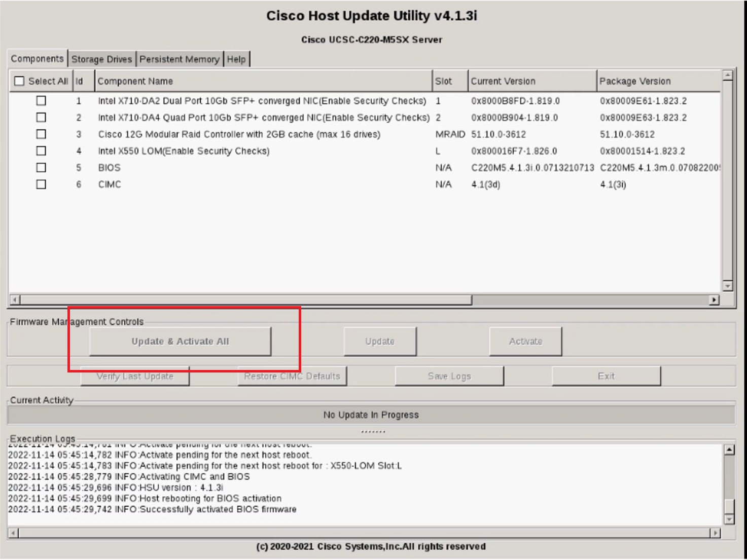
Task: Click log line 'Activating CIMC and BIOS'
Action: 129,477
